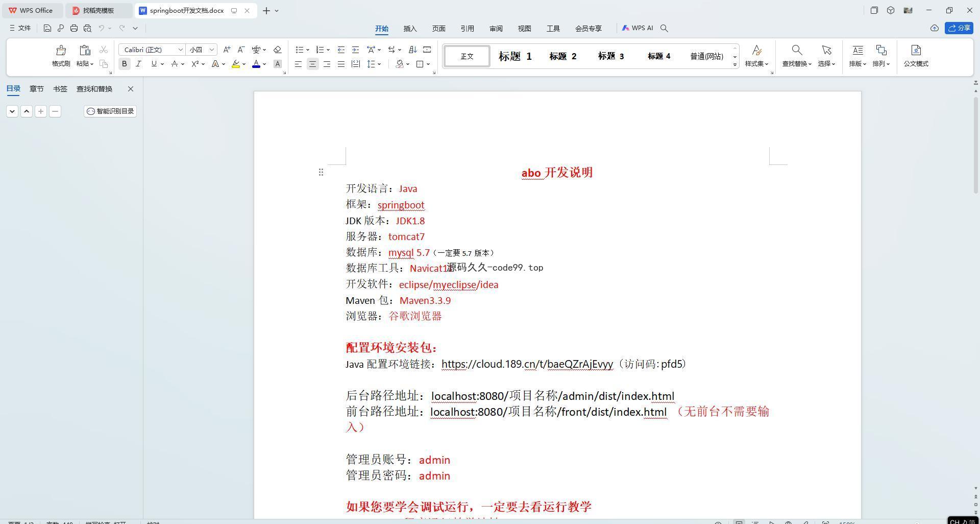This screenshot has width=980, height=524.
Task: Click the Layout (排版) icon
Action: click(857, 50)
